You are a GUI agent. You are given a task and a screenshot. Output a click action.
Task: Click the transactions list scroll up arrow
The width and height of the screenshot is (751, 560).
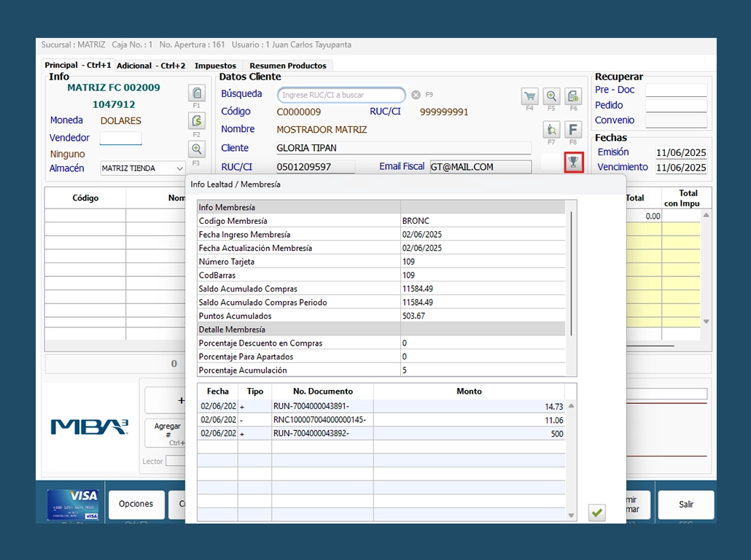[x=571, y=405]
